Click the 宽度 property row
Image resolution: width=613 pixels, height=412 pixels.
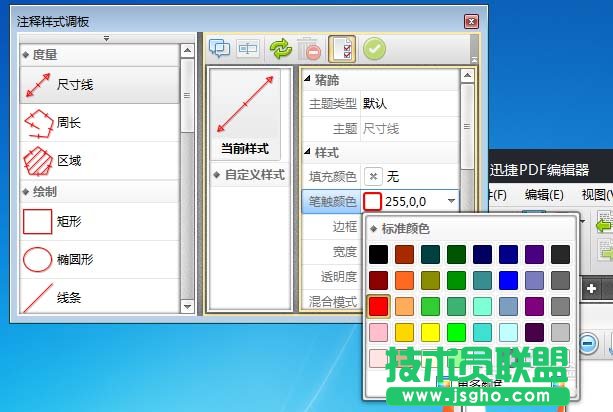point(332,252)
